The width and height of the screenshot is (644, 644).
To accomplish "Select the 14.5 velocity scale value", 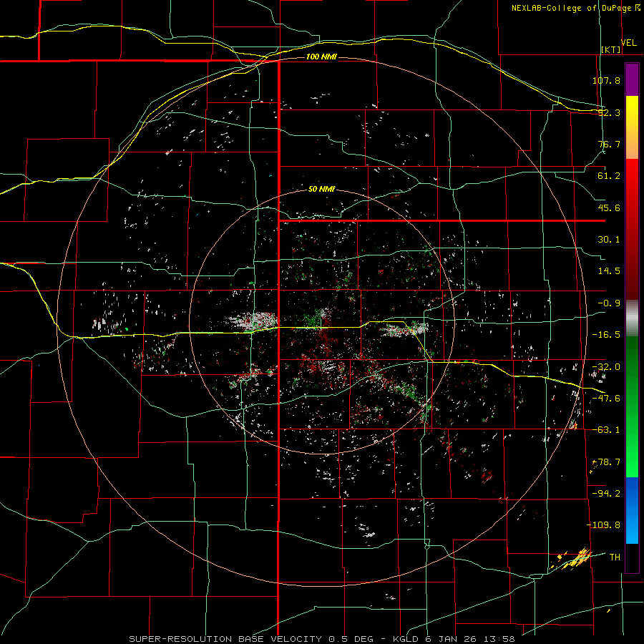I will (x=609, y=271).
